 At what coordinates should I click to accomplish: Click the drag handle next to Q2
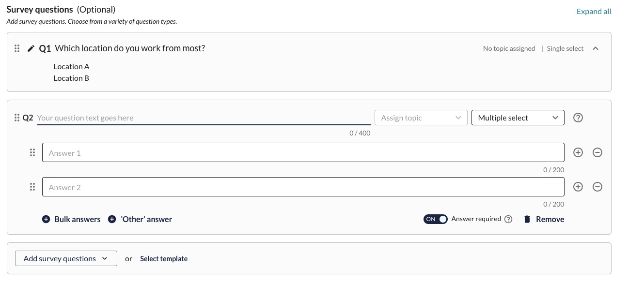pyautogui.click(x=17, y=118)
